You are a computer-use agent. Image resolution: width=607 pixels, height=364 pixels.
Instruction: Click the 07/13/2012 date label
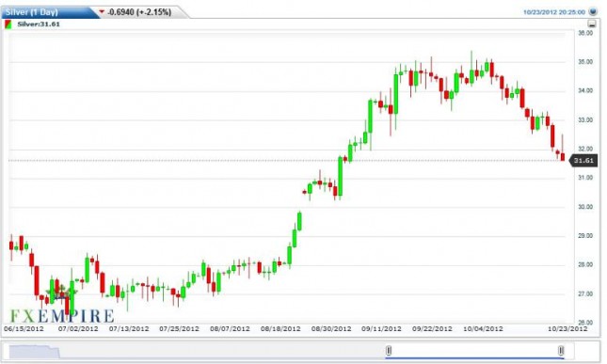pos(129,329)
